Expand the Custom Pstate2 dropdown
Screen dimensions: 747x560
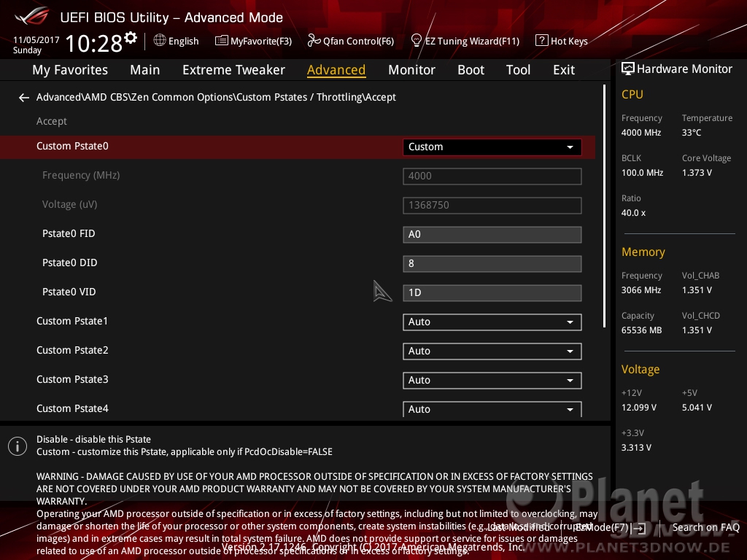[492, 351]
